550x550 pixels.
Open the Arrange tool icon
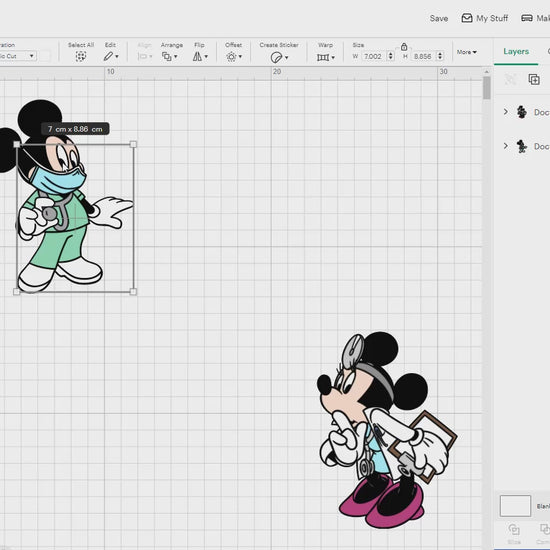coord(167,56)
